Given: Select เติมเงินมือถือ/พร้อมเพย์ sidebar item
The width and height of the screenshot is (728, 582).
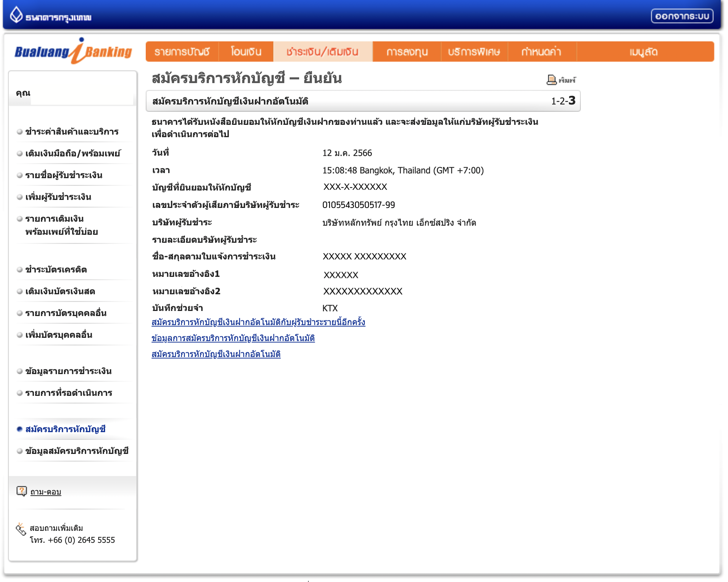Looking at the screenshot, I should pos(73,153).
